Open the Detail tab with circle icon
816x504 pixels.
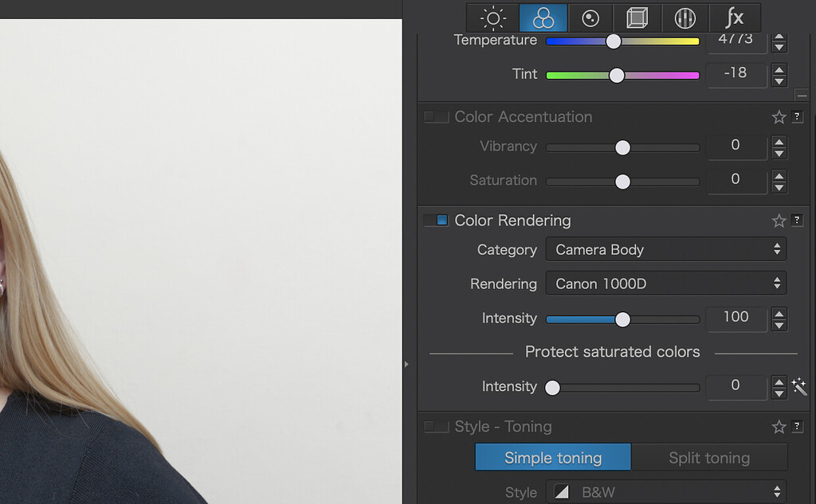590,18
